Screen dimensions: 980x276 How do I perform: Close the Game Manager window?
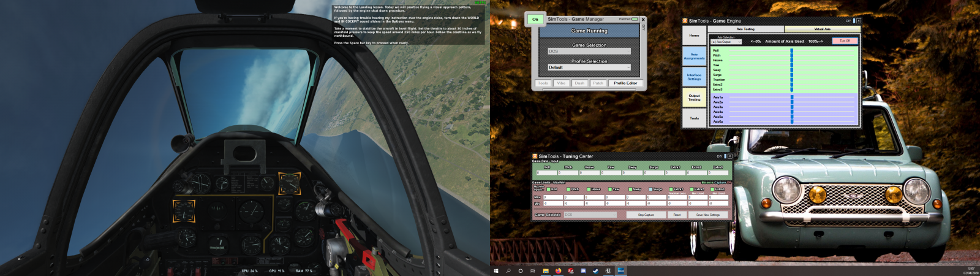coord(643,20)
